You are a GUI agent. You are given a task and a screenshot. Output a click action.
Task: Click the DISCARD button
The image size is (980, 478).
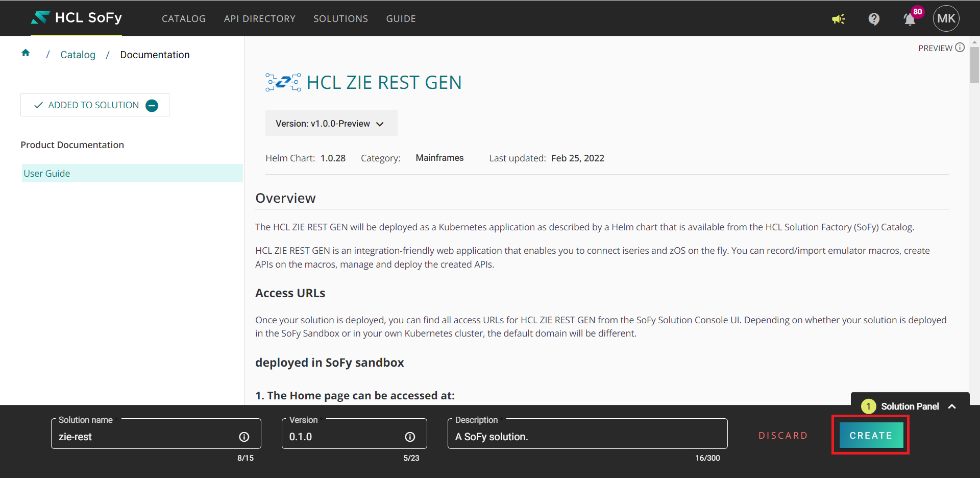coord(783,436)
